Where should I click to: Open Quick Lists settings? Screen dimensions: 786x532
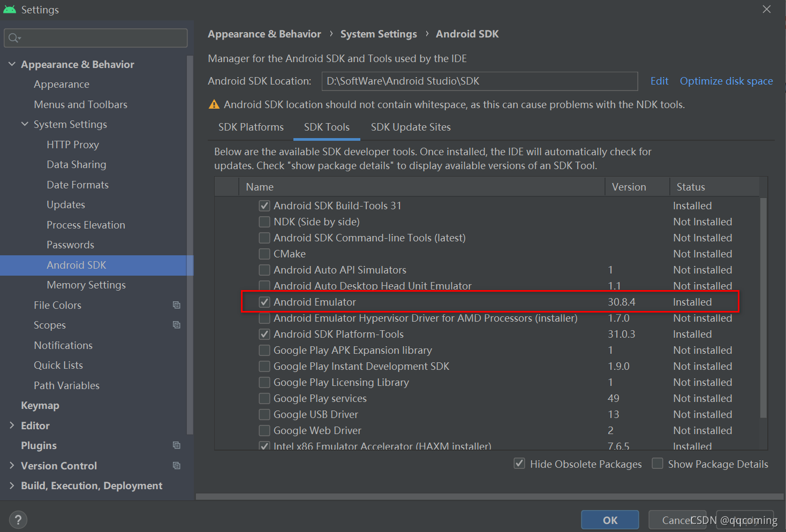click(58, 365)
